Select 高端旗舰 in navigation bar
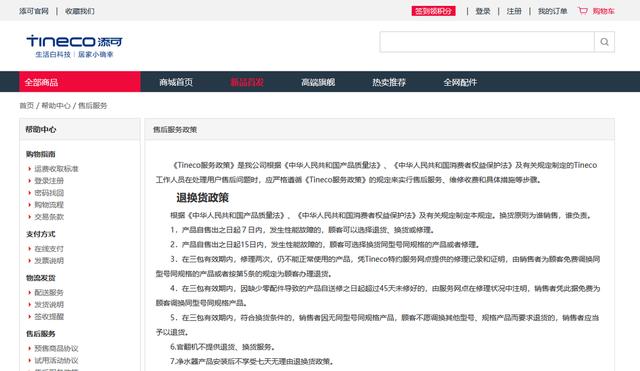 click(318, 82)
